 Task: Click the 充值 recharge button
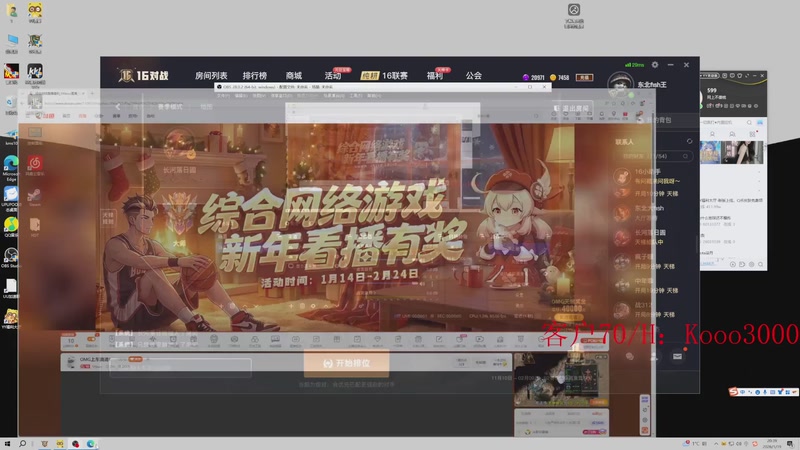pos(584,78)
